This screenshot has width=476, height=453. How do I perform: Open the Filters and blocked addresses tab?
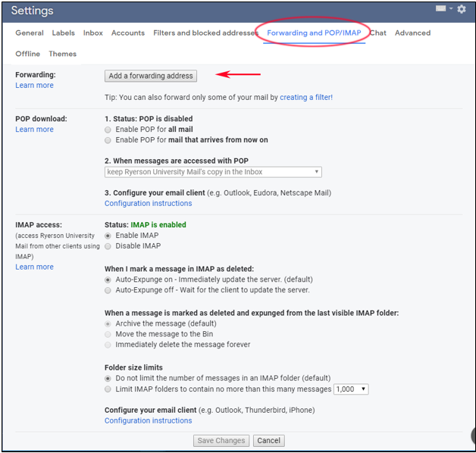point(203,33)
